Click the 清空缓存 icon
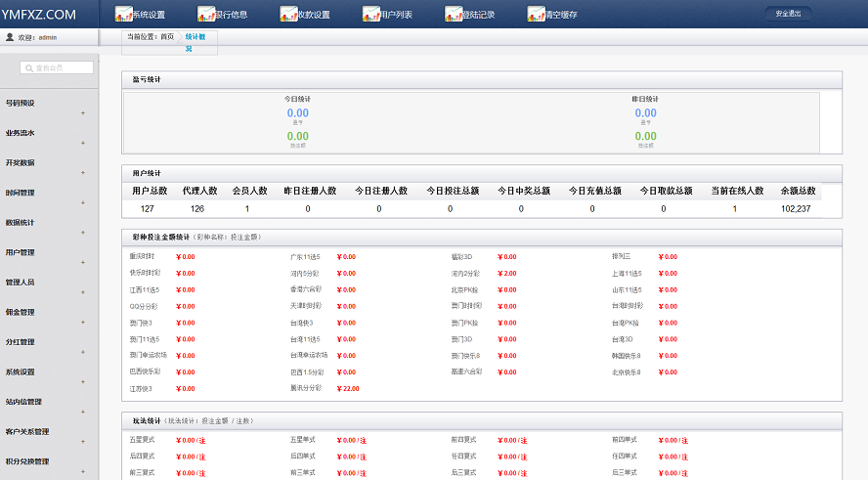 coord(535,15)
